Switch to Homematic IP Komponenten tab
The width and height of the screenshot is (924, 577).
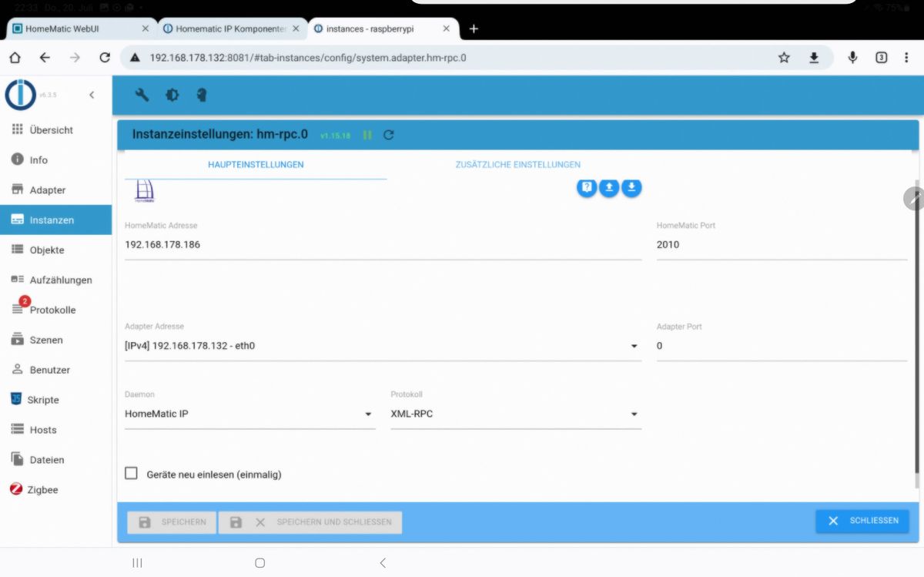click(x=231, y=29)
